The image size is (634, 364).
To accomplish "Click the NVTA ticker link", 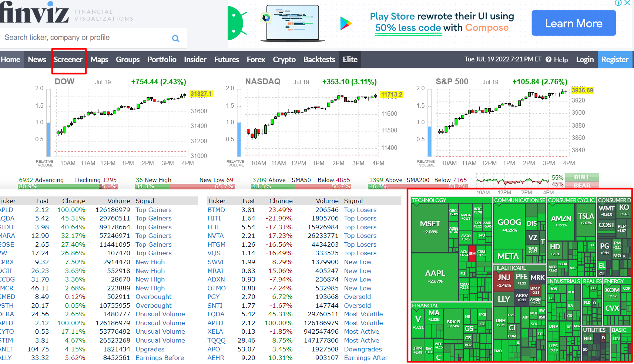I will [215, 236].
